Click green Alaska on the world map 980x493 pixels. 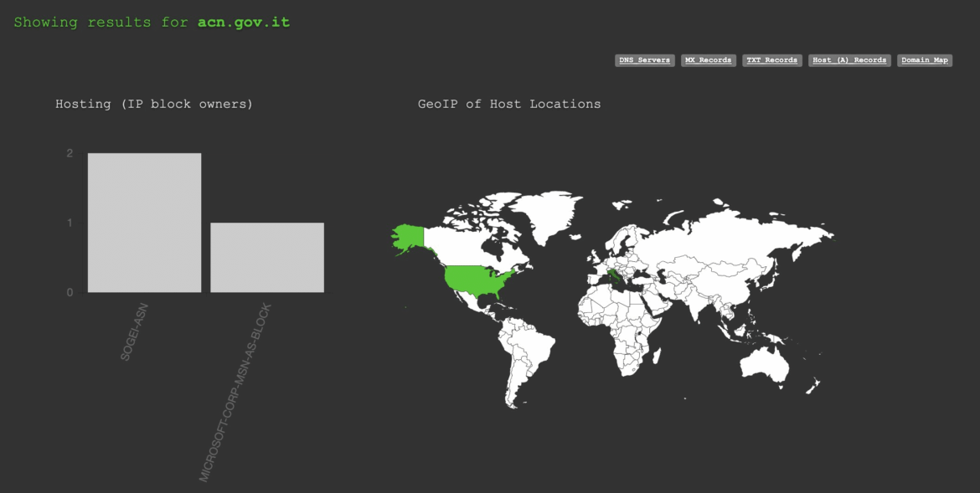(408, 238)
